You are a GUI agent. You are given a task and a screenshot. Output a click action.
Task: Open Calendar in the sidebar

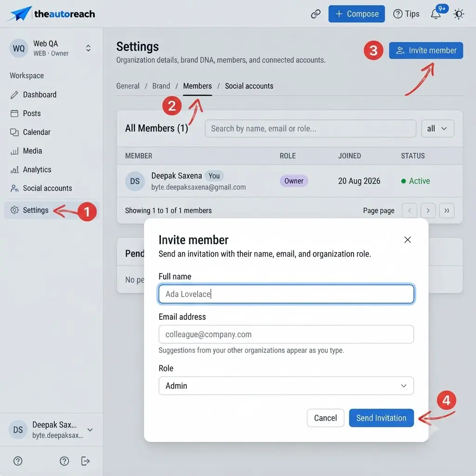click(x=36, y=132)
